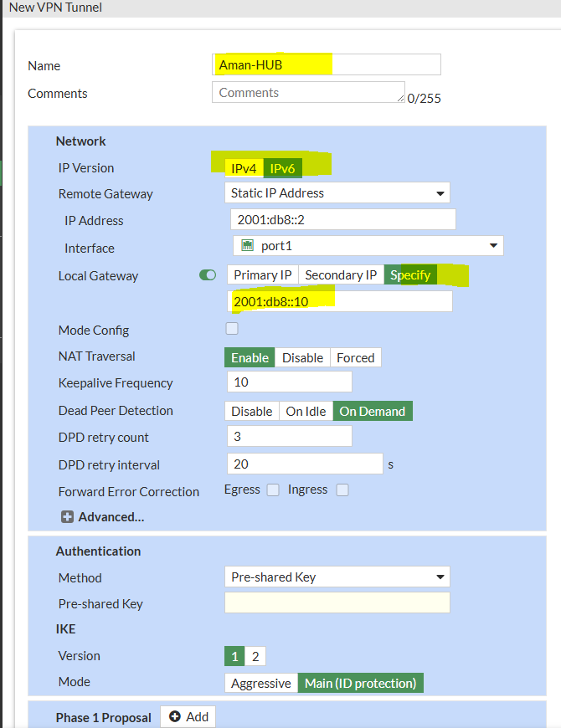This screenshot has height=728, width=561.
Task: Click the Name field containing Aman-HUB
Action: tap(327, 64)
